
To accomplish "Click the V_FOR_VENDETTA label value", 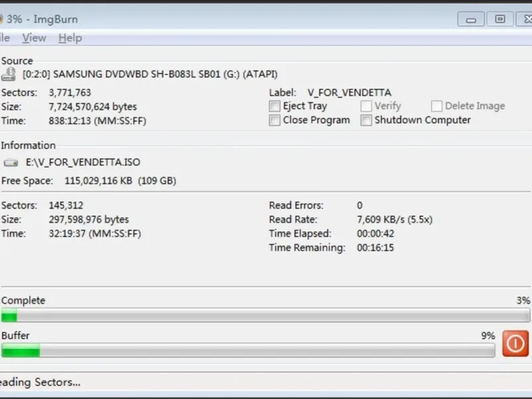I will click(349, 92).
